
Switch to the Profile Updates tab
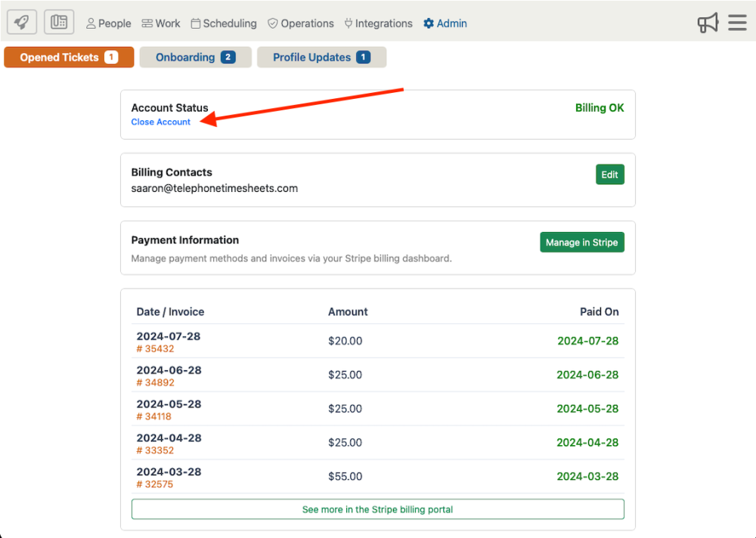pos(321,57)
